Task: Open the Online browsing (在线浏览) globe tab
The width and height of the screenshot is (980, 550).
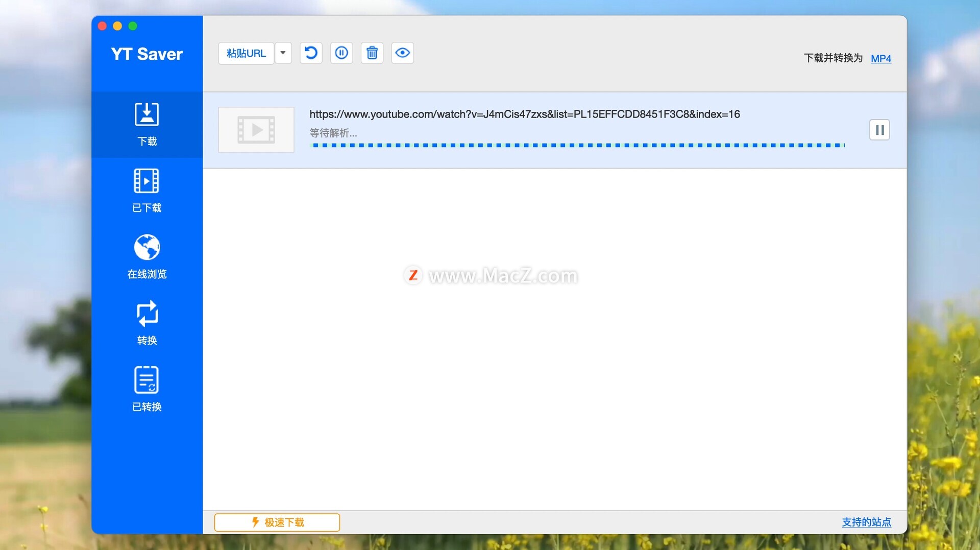Action: 147,257
